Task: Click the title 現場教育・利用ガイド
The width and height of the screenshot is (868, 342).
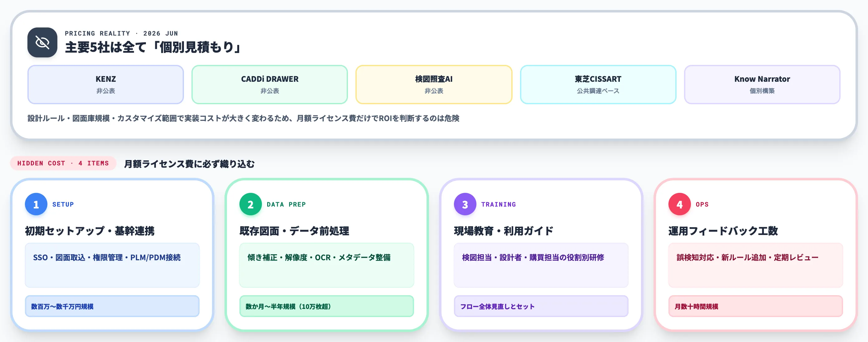Action: point(504,231)
